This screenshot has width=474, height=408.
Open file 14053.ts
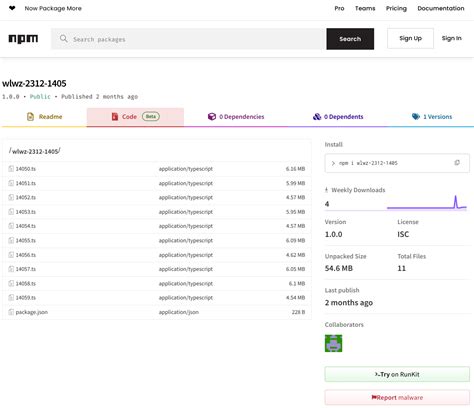pos(26,212)
